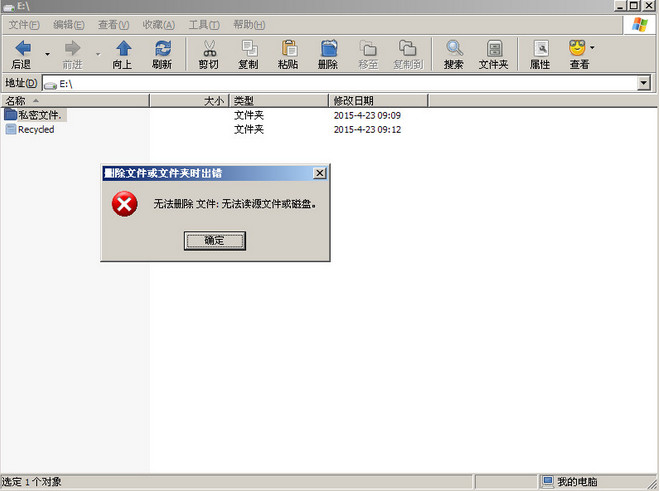
Task: Click the drive icon in address bar
Action: coord(51,85)
